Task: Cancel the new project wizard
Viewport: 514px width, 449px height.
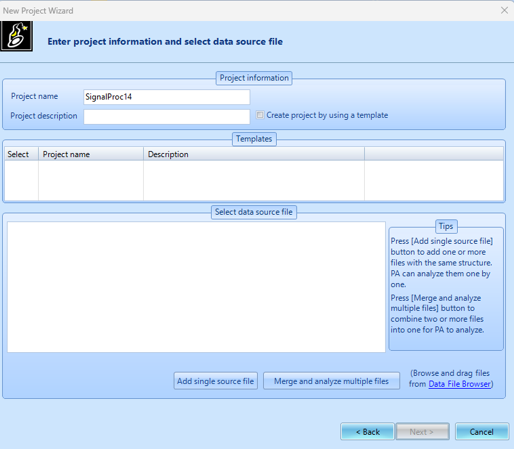Action: [482, 432]
